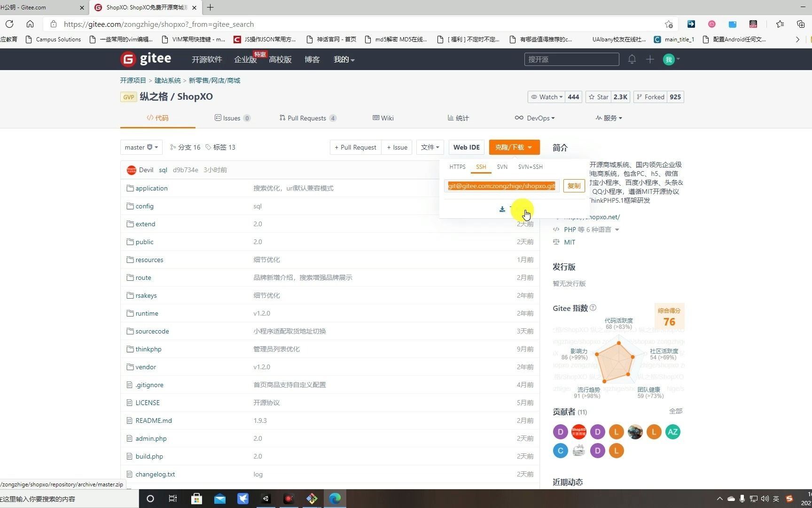View the 分支 16 branches list

click(185, 147)
